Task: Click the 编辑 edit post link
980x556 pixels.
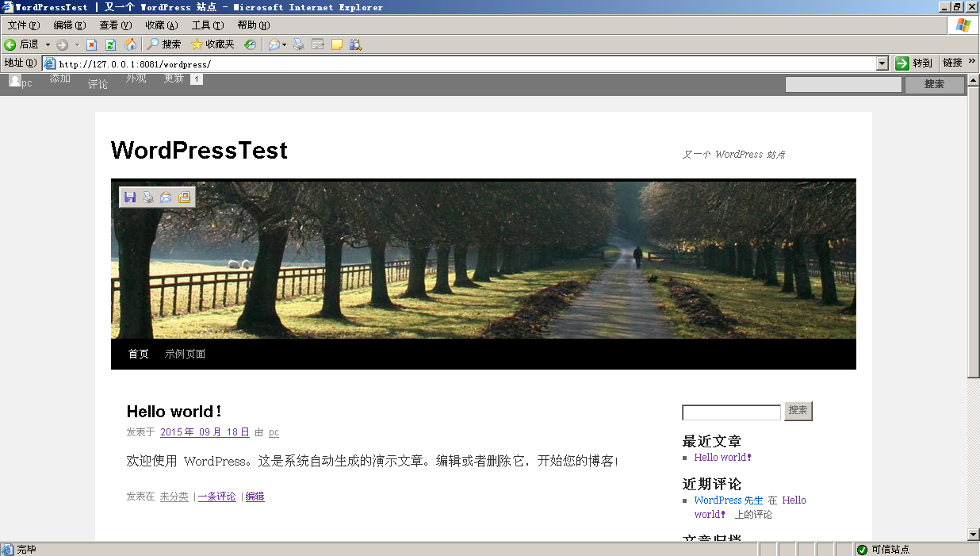Action: (x=255, y=497)
